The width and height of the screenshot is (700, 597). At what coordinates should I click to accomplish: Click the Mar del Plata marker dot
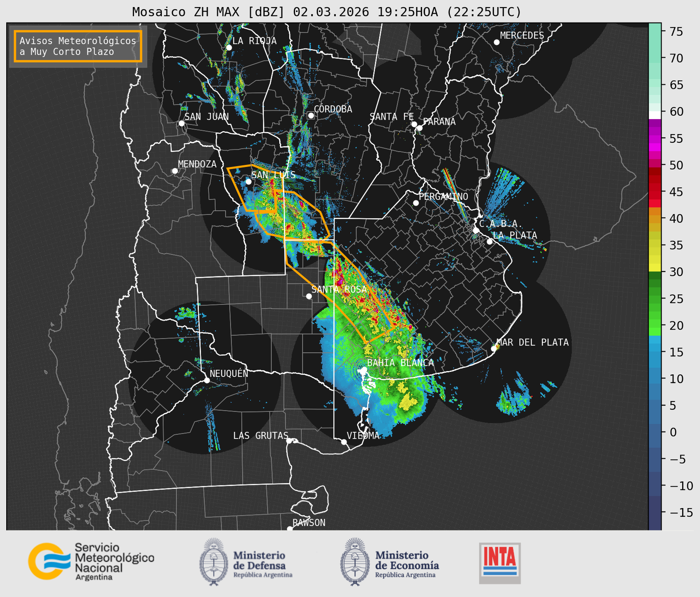(494, 349)
